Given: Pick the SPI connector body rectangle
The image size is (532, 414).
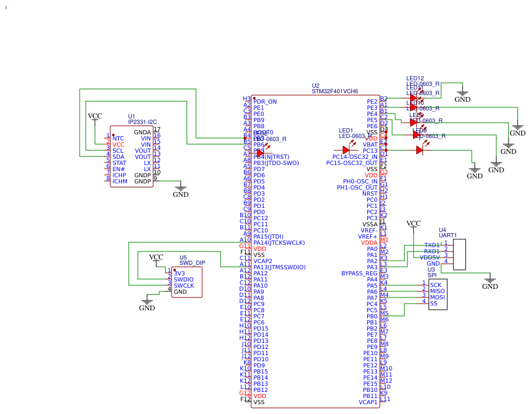Looking at the screenshot, I should 438,294.
